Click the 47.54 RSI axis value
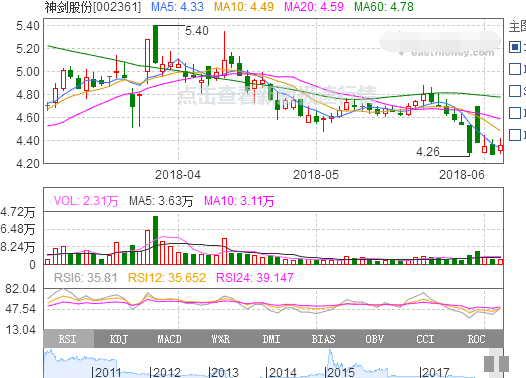Image resolution: width=526 pixels, height=378 pixels. pos(20,309)
